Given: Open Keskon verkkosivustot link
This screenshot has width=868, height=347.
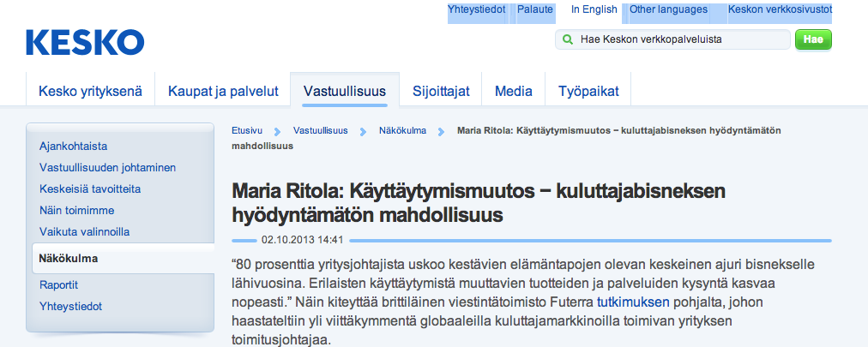Looking at the screenshot, I should pos(779,10).
